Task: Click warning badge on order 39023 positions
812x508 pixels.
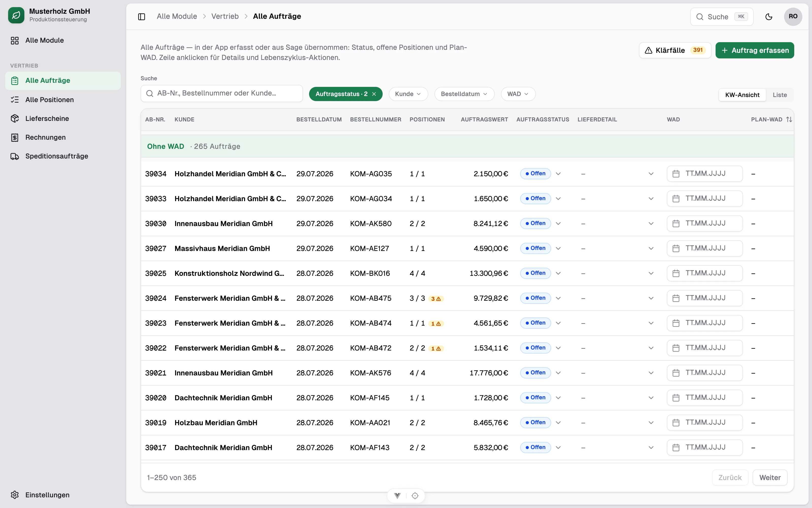Action: (436, 324)
